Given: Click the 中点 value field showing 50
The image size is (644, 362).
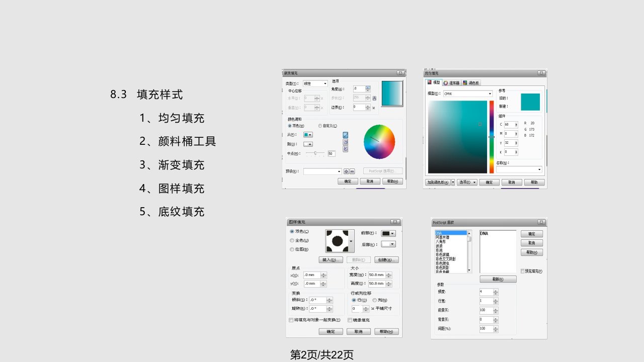Looking at the screenshot, I should (332, 153).
